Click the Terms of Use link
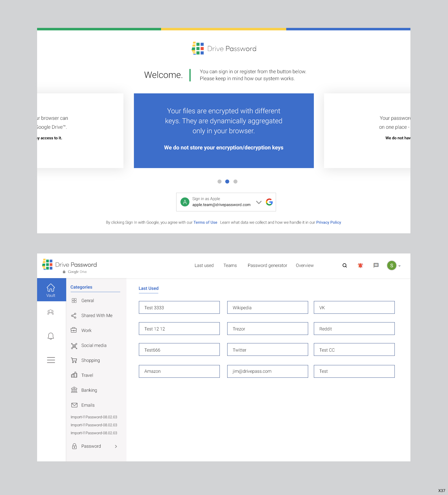The width and height of the screenshot is (448, 495). click(205, 222)
